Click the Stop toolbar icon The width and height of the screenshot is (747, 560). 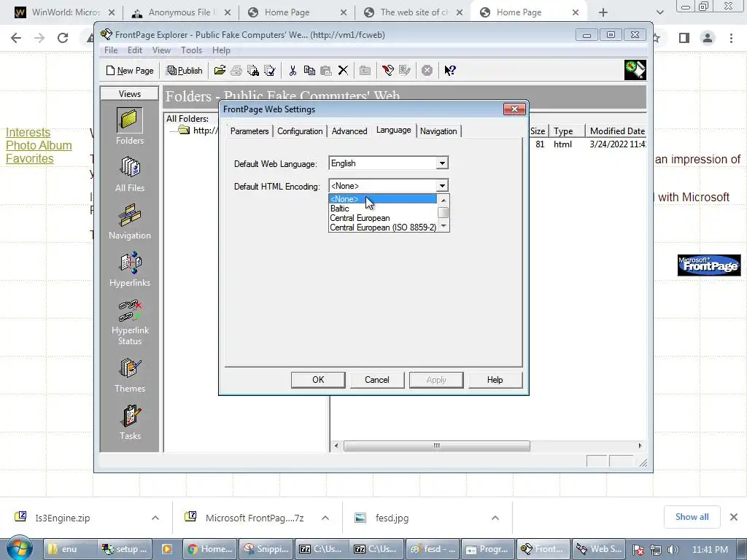click(427, 71)
